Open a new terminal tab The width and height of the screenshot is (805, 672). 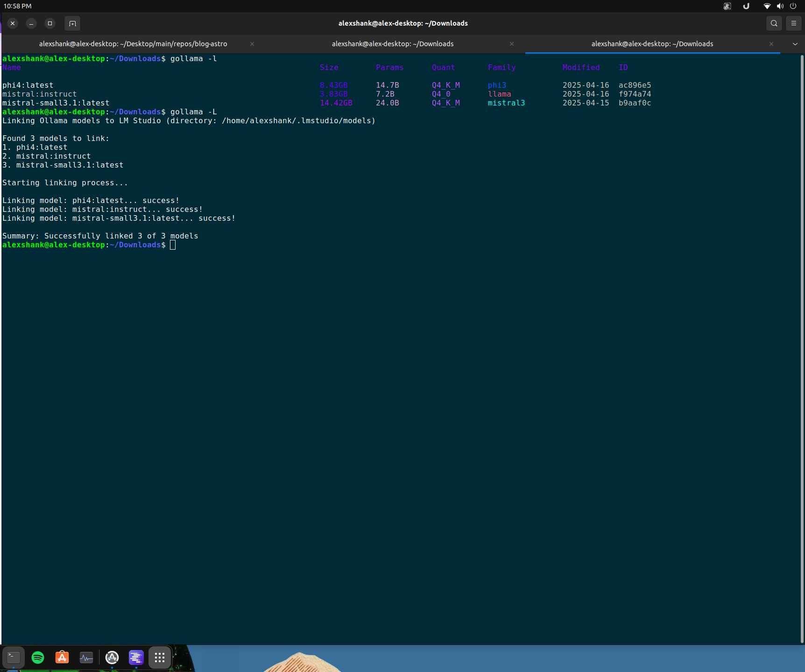72,23
